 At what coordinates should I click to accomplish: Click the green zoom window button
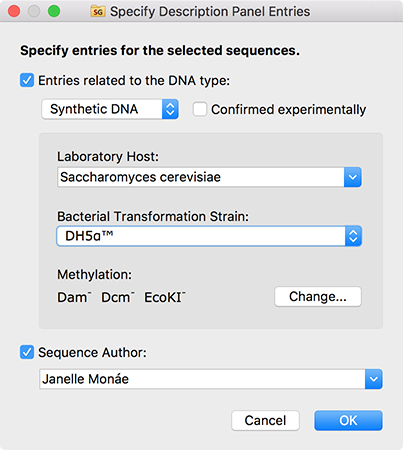(54, 11)
